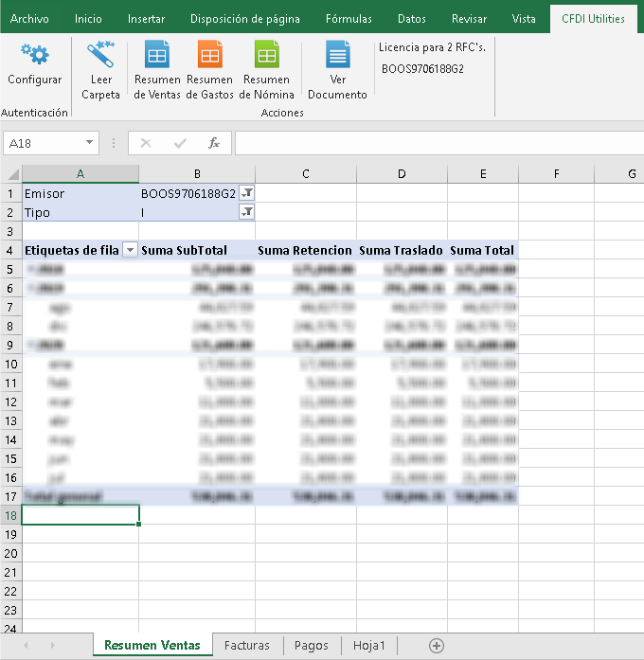This screenshot has height=660, width=644.
Task: Open the Ver Documento viewer
Action: (337, 55)
